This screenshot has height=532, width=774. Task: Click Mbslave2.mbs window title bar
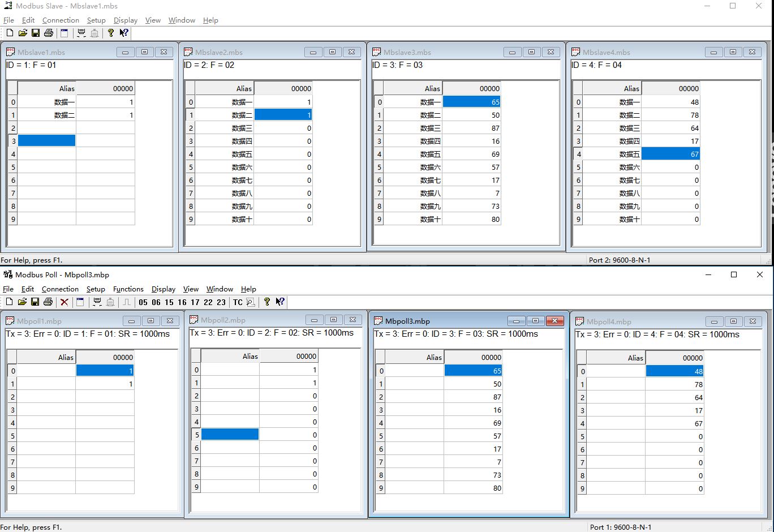click(x=243, y=52)
